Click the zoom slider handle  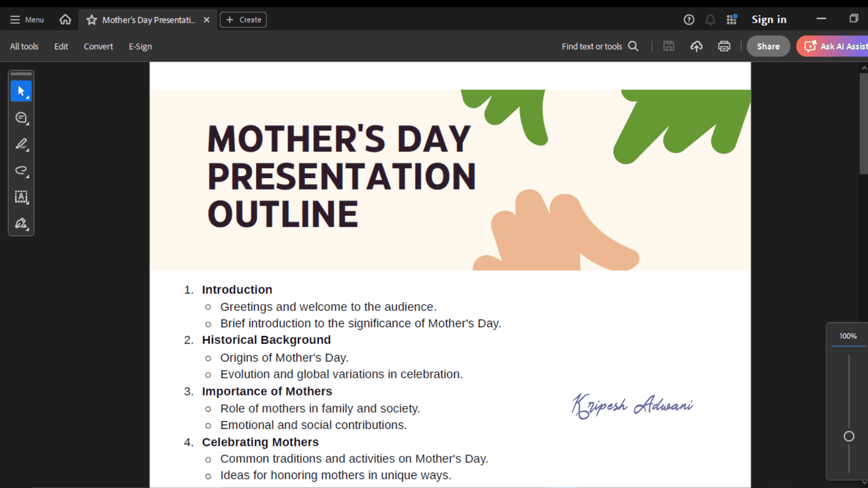click(x=849, y=436)
